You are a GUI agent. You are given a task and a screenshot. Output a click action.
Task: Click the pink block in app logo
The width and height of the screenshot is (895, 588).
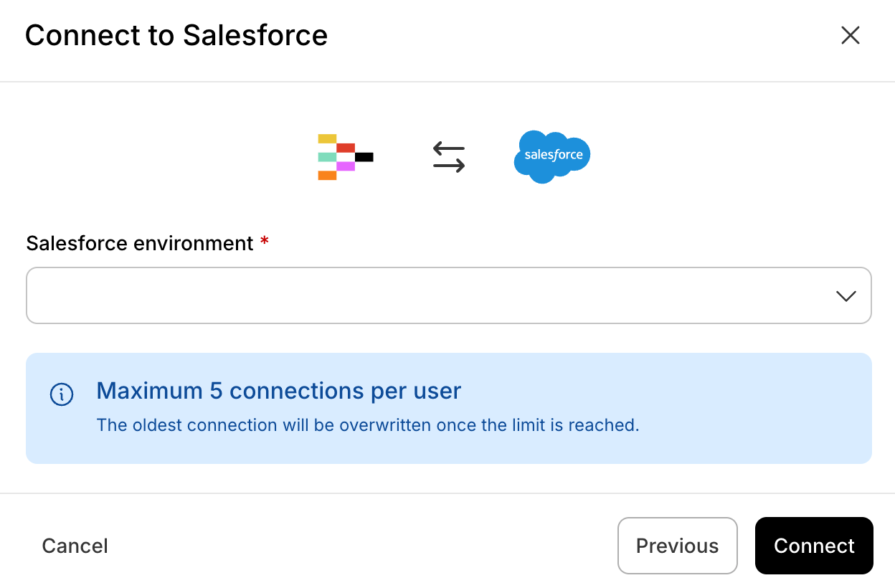coord(346,166)
